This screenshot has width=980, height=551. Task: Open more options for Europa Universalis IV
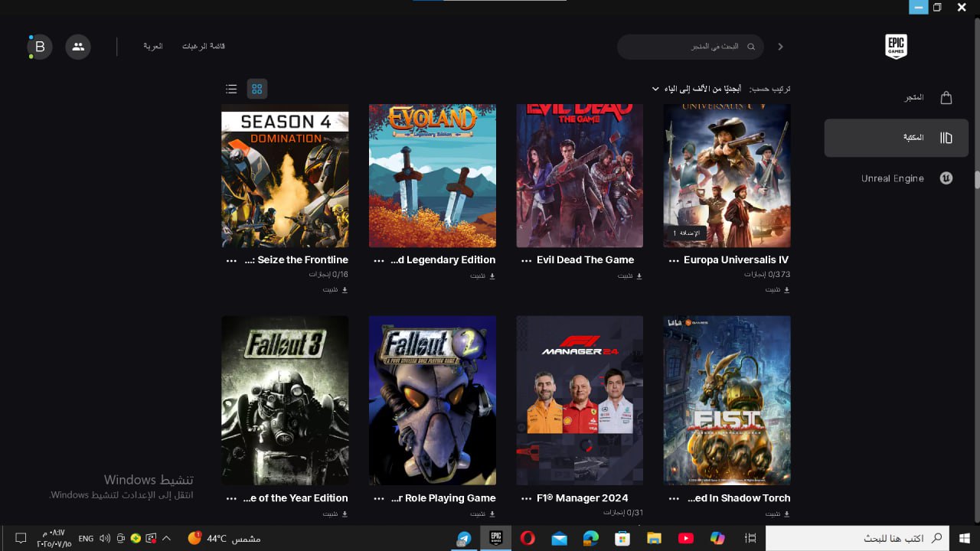(x=674, y=260)
